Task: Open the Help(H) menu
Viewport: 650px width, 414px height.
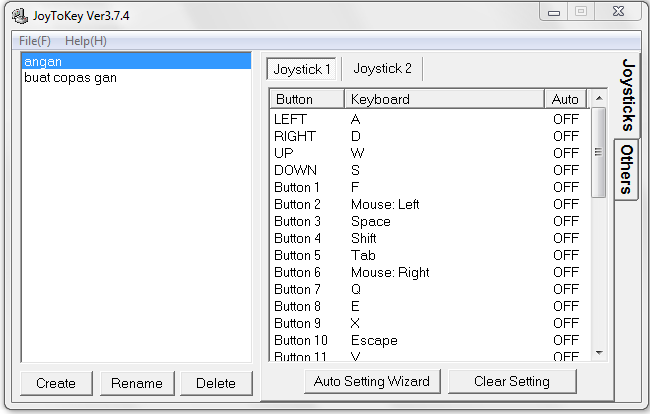Action: 86,41
